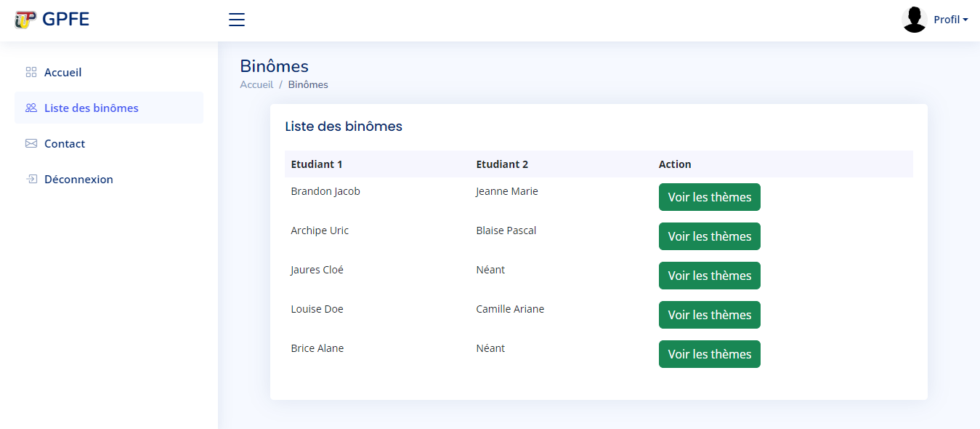
Task: Click the profile avatar picture
Action: [915, 20]
